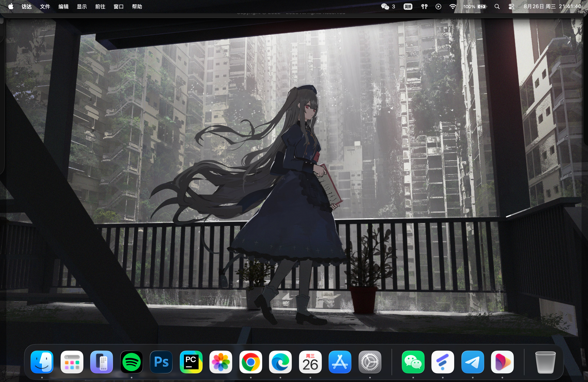588x382 pixels.
Task: Open Finder from the Dock
Action: tap(42, 362)
